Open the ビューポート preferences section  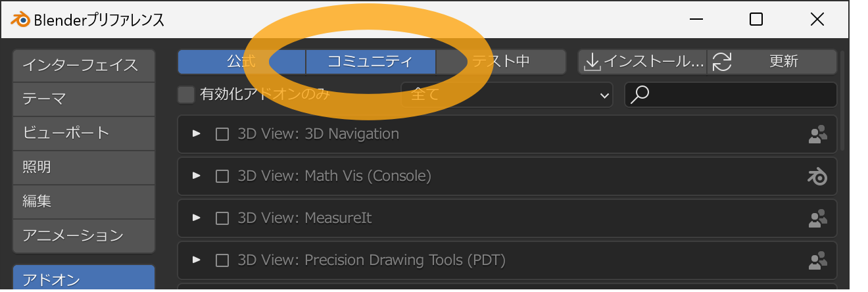coord(84,133)
